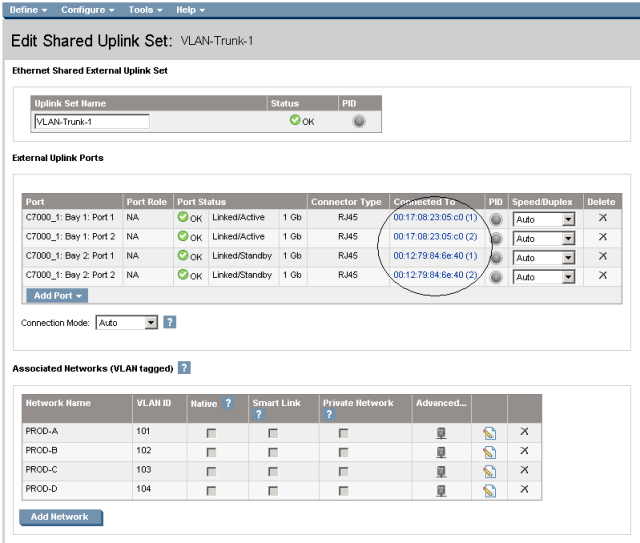The image size is (640, 543).
Task: Open Advanced settings icon for PROD-A
Action: (x=440, y=433)
